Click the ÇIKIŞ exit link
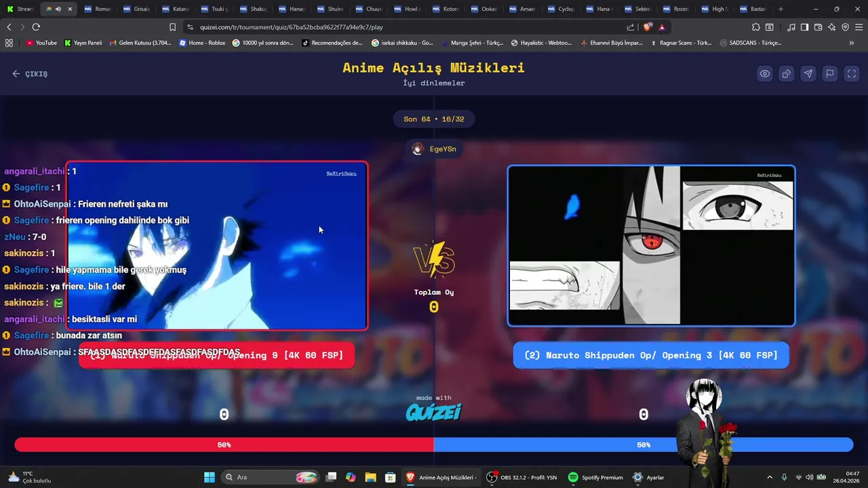 coord(30,74)
